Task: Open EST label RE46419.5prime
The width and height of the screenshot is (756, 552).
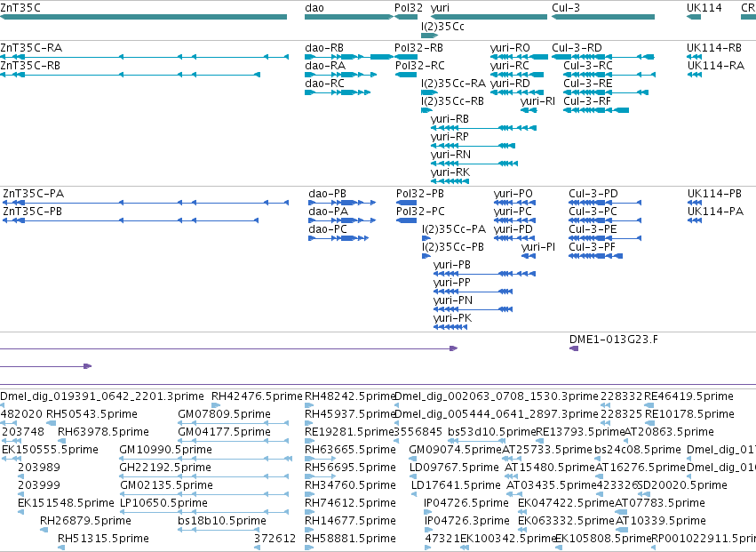Action: coord(688,396)
